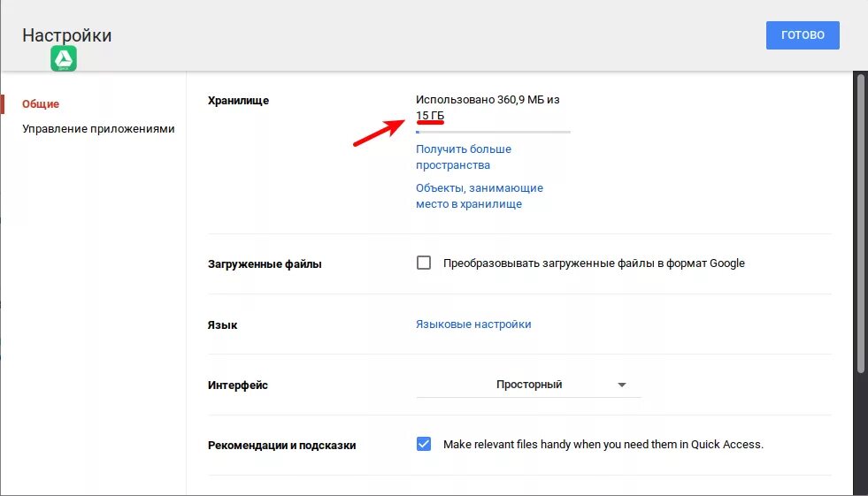This screenshot has height=496, width=868.
Task: Click the Хранилище section heading
Action: 239,101
